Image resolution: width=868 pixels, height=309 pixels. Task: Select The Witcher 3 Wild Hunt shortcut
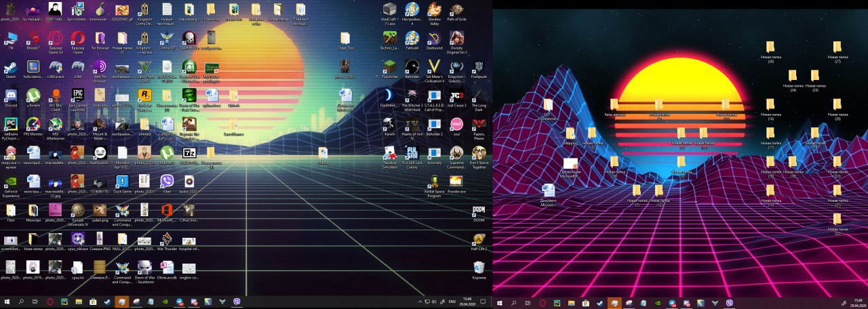[412, 98]
